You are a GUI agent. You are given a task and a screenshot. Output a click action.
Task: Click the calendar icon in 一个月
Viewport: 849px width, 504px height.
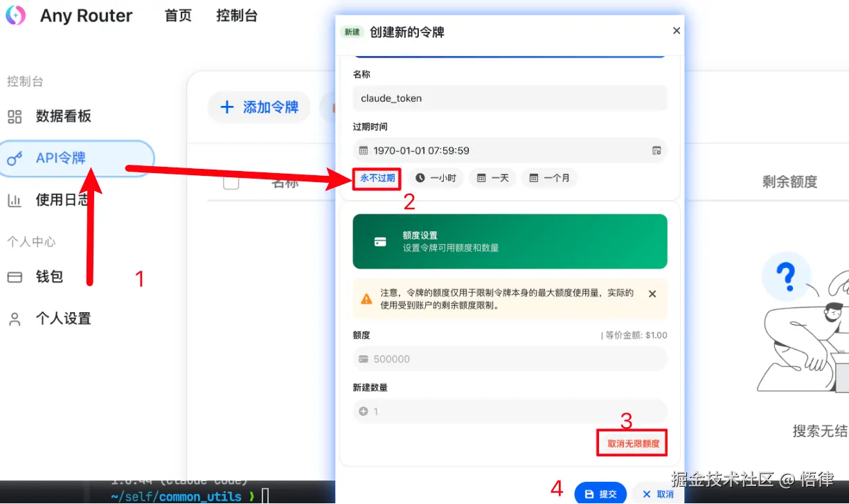534,178
